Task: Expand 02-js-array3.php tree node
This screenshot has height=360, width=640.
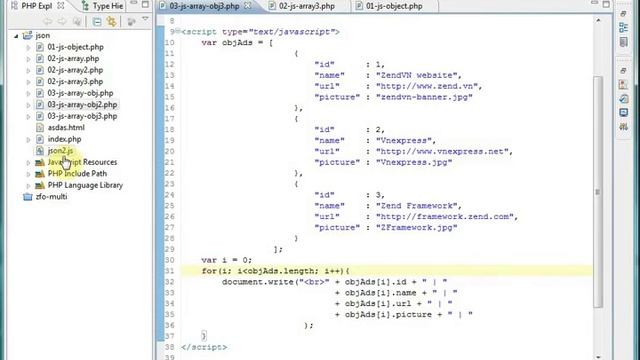Action: click(x=28, y=82)
